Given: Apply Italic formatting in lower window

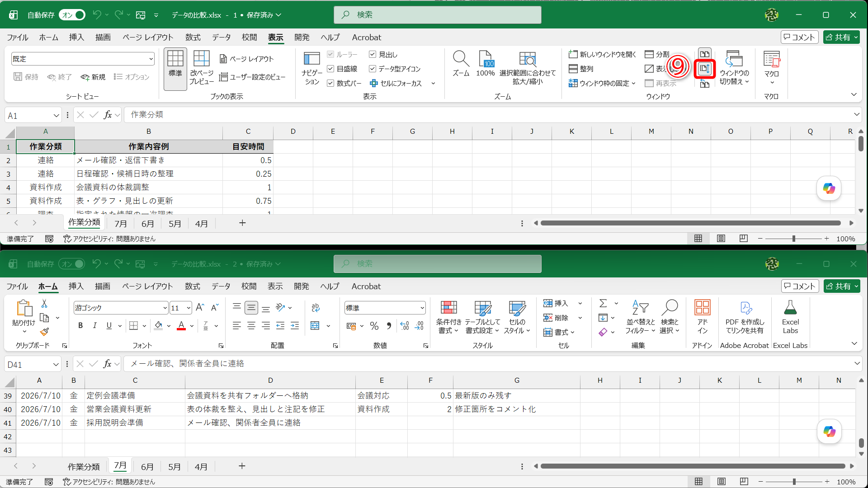Looking at the screenshot, I should pos(94,325).
